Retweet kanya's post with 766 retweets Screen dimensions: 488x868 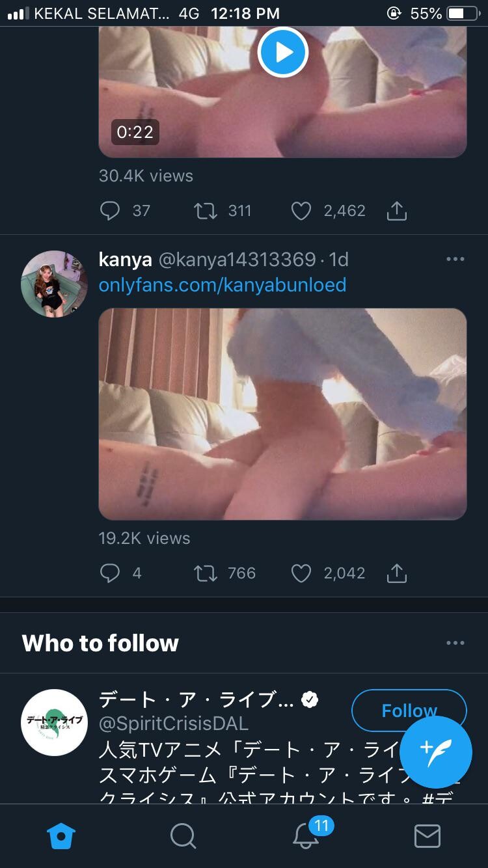point(206,573)
